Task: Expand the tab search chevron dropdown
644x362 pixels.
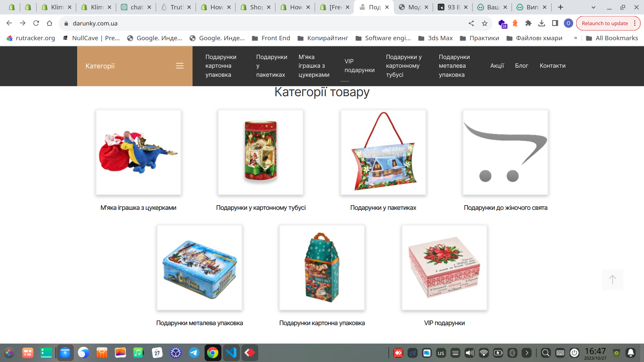Action: click(x=593, y=7)
